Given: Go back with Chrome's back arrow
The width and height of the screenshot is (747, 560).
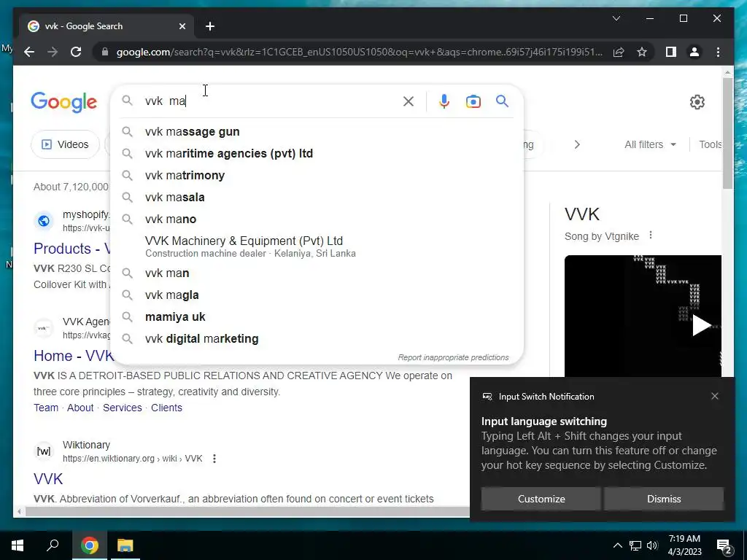Looking at the screenshot, I should pyautogui.click(x=29, y=52).
